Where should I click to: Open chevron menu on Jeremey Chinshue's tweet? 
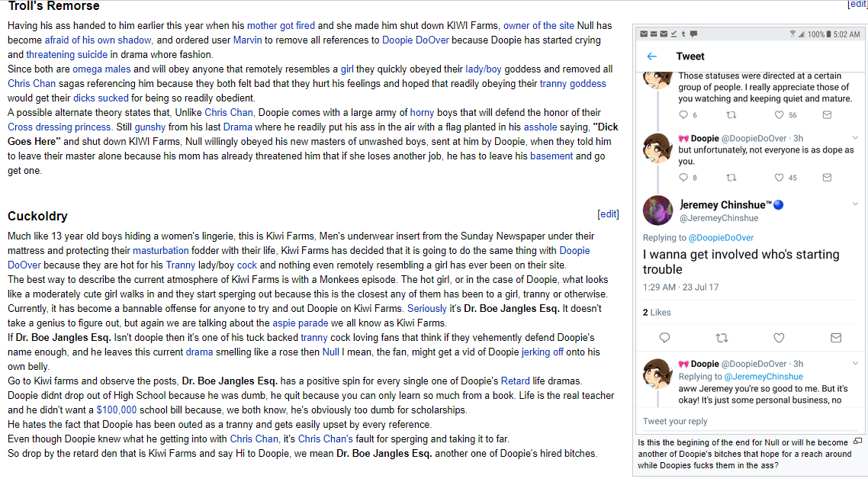[x=855, y=204]
